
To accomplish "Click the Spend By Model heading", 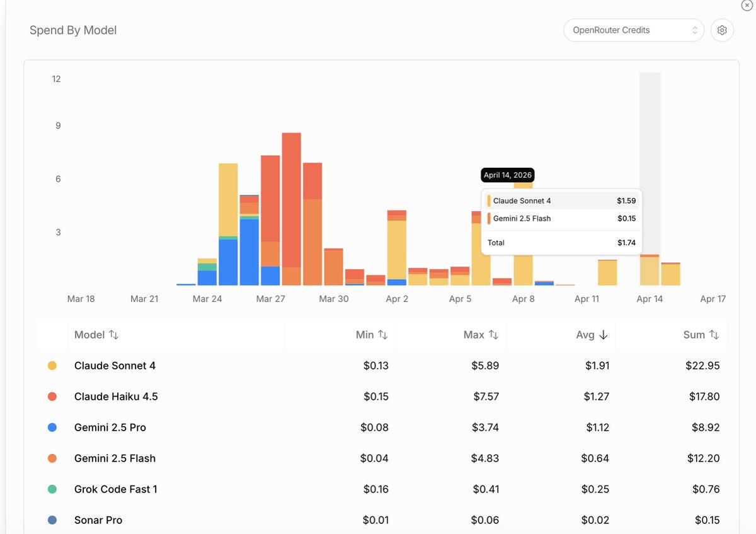I will point(73,30).
